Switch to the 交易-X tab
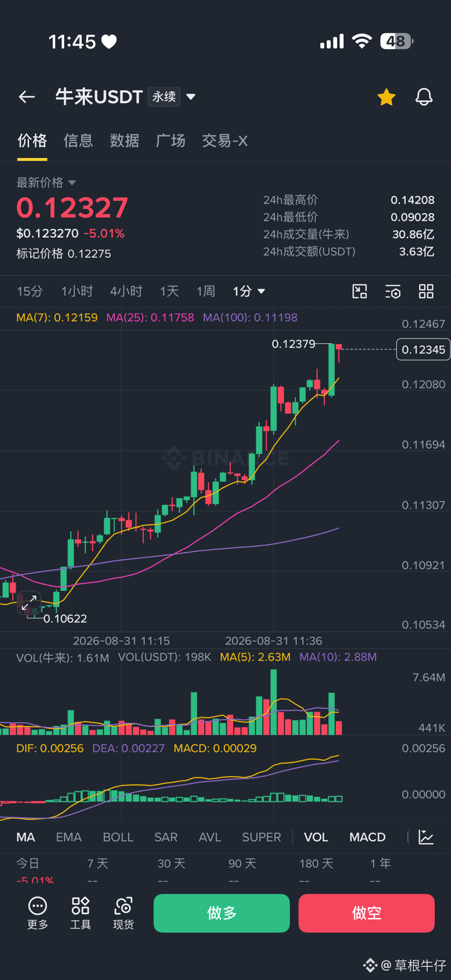 point(224,141)
